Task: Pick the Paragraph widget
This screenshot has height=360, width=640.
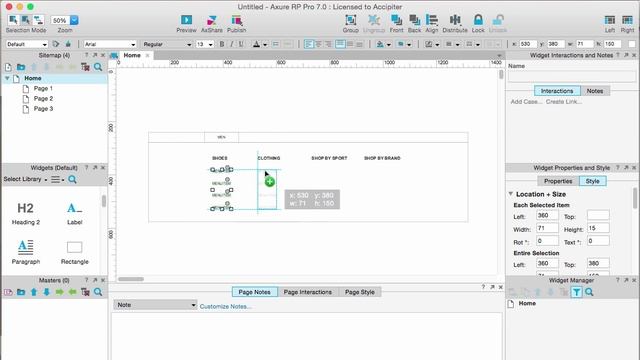Action: pos(26,252)
